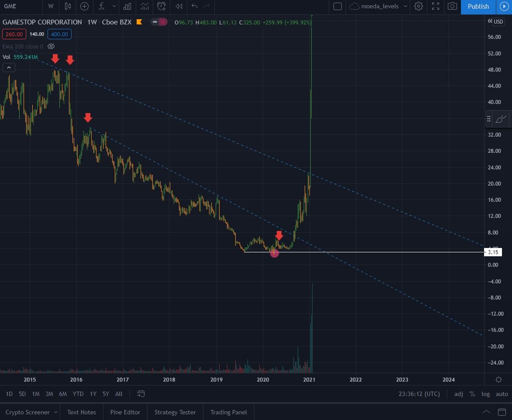This screenshot has height=420, width=512.
Task: Open the GME symbol search
Action: (10, 6)
